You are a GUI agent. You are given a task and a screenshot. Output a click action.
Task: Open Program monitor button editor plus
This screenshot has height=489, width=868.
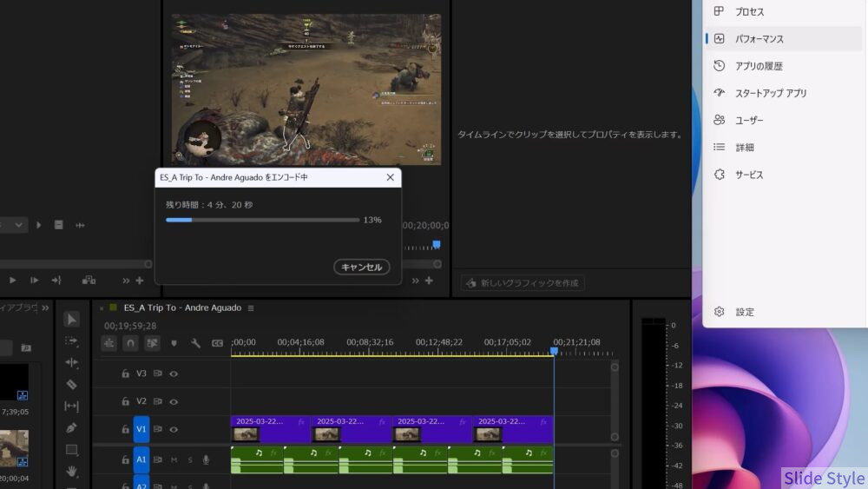(x=429, y=281)
